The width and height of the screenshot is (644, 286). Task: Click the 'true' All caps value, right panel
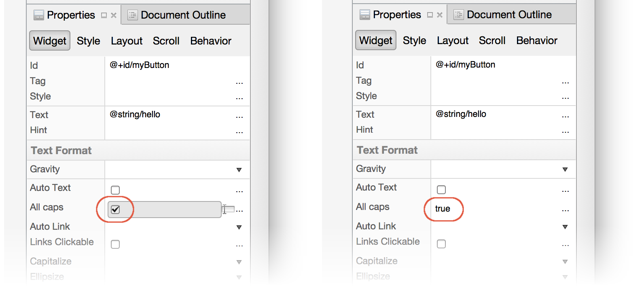click(x=443, y=209)
